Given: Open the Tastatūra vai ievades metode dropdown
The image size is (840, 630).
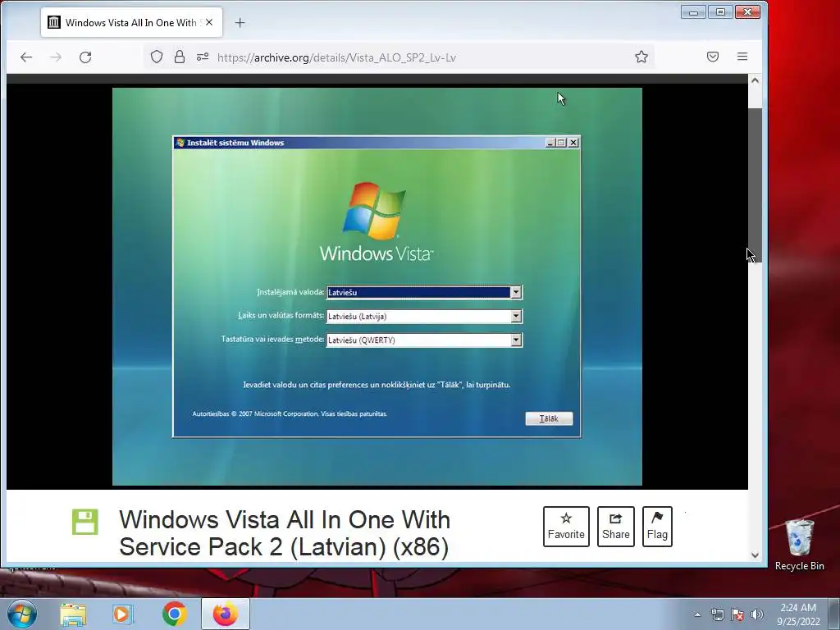Looking at the screenshot, I should pos(516,340).
